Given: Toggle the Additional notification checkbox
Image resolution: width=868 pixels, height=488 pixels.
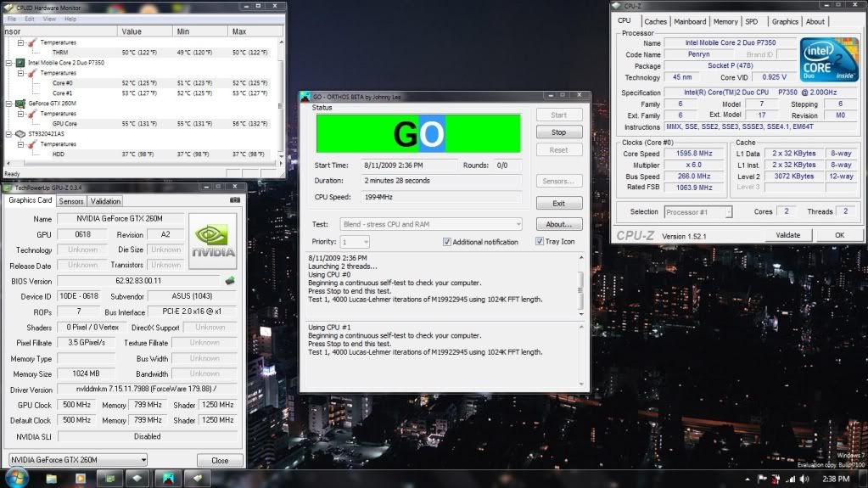Looking at the screenshot, I should (447, 242).
